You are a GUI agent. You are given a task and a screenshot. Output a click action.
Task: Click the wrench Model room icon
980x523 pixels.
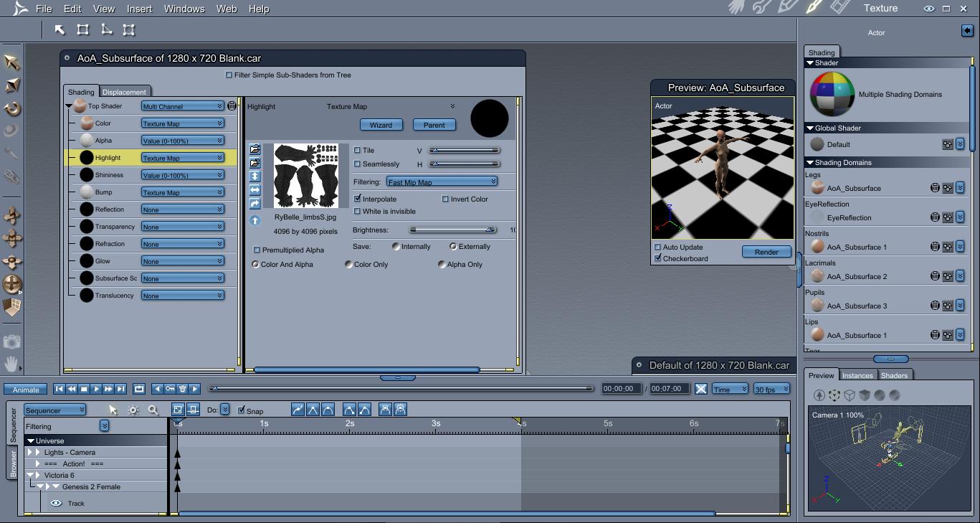click(x=761, y=8)
